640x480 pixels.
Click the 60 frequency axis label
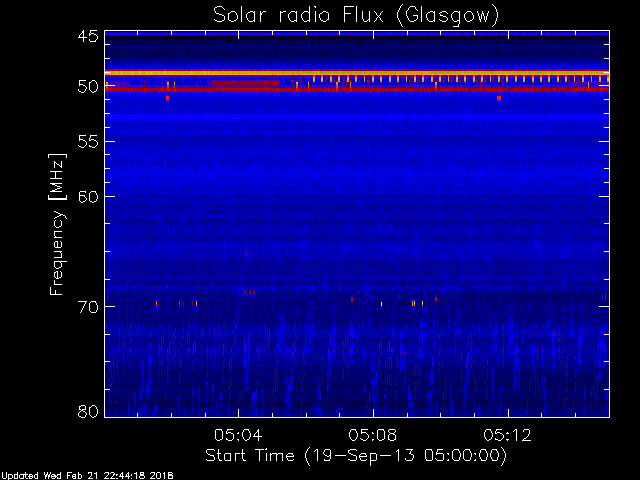(x=88, y=196)
